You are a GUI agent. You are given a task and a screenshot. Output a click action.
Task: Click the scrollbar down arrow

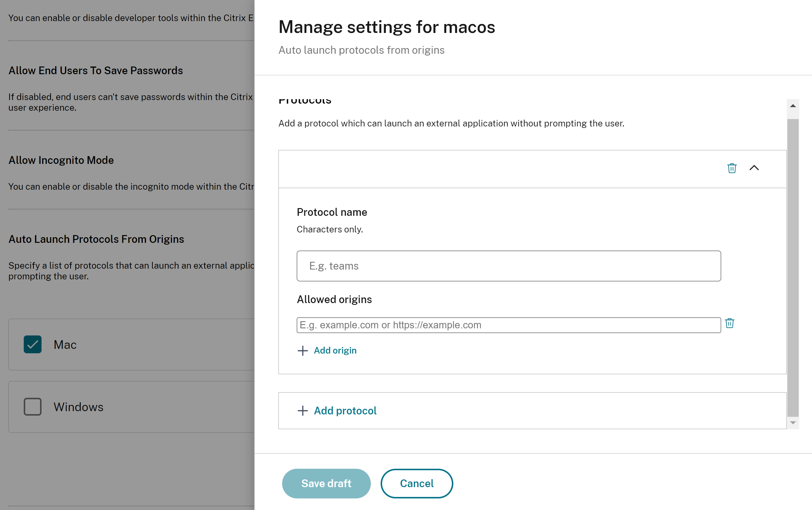793,423
